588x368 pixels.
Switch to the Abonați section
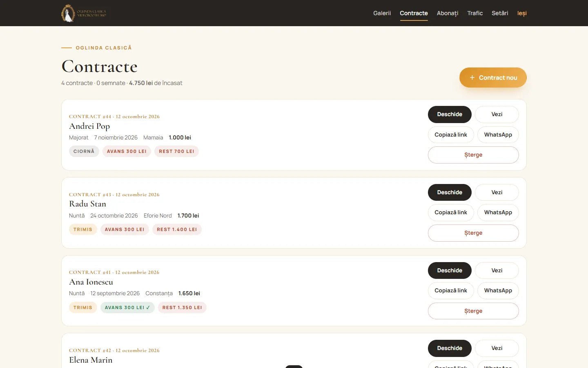pyautogui.click(x=448, y=13)
